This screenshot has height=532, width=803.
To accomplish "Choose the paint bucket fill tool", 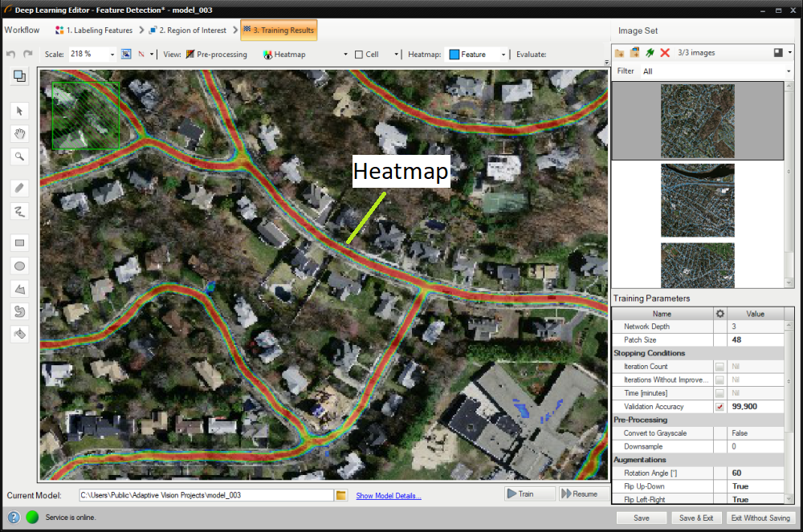I will click(20, 334).
